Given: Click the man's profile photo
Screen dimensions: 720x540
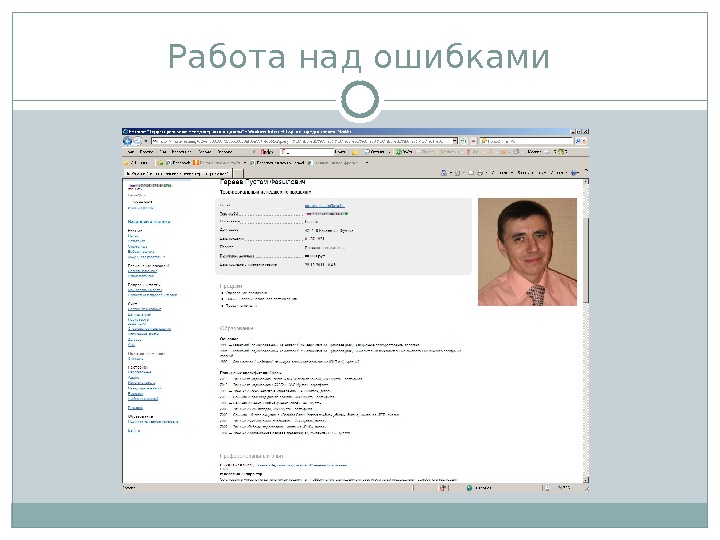Looking at the screenshot, I should [x=527, y=252].
